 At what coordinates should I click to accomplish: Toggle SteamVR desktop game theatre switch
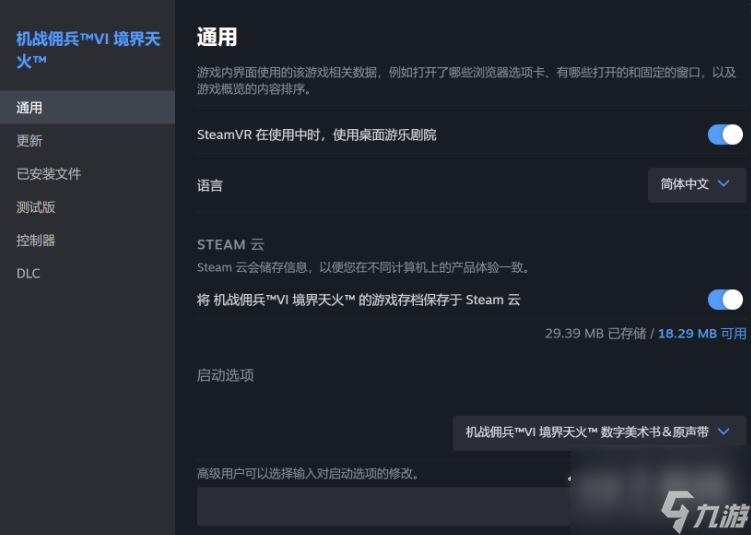pos(725,135)
